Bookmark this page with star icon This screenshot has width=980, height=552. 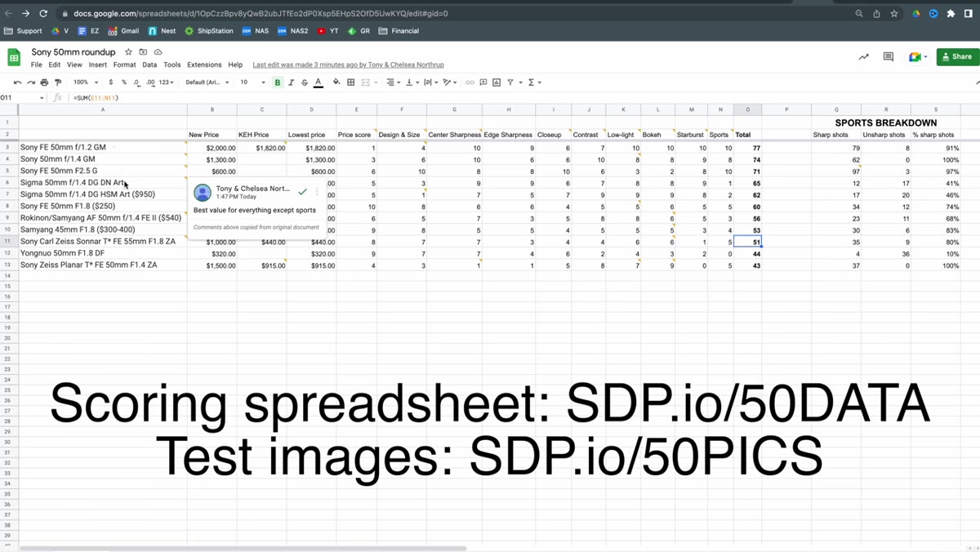tap(894, 13)
